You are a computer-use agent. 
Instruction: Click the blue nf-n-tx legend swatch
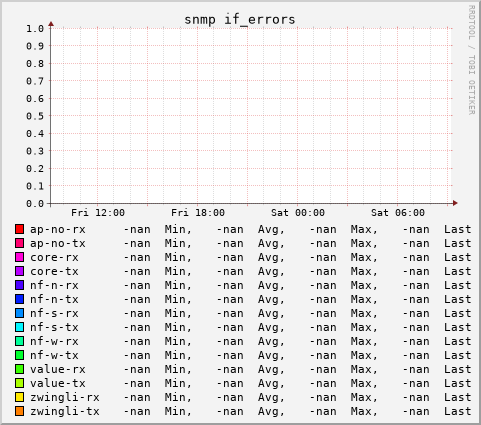tap(19, 299)
